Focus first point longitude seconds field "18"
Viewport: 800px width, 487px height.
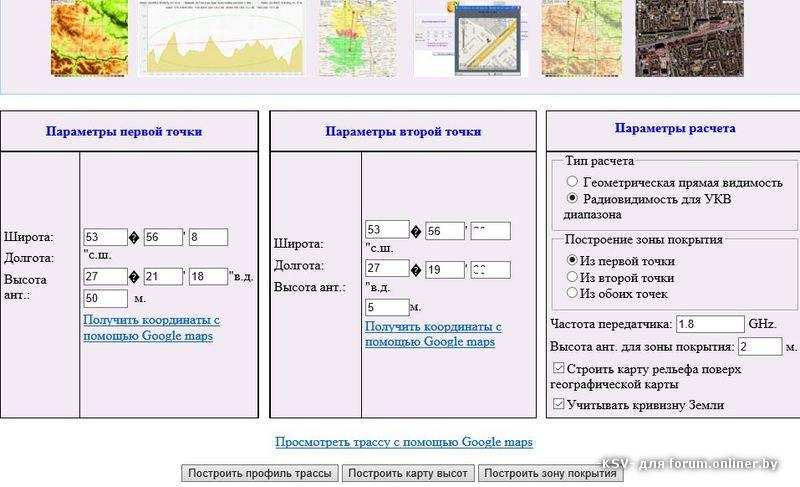208,276
